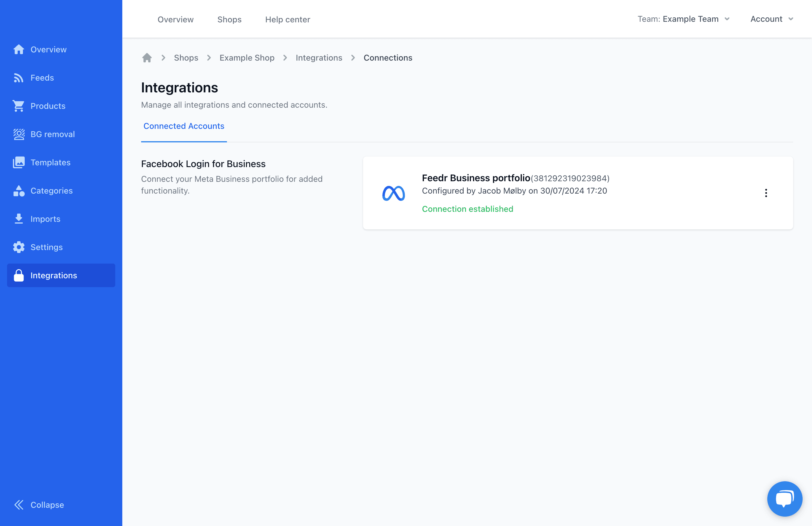Screen dimensions: 812x526
Task: Click the Settings gear icon
Action: point(19,247)
